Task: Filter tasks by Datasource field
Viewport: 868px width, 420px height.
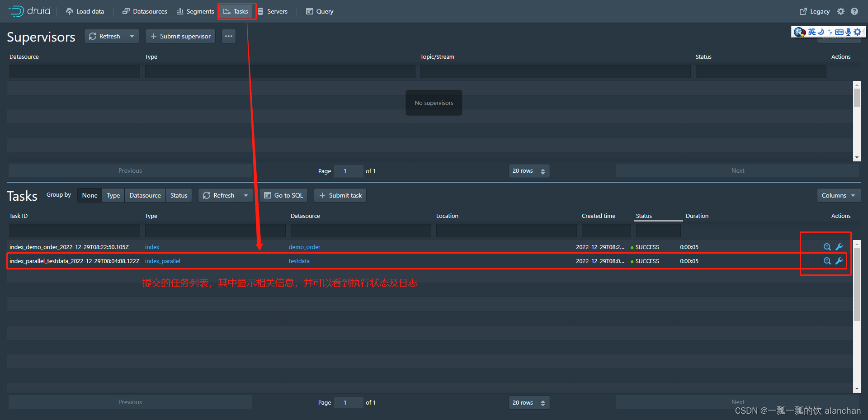Action: point(361,231)
